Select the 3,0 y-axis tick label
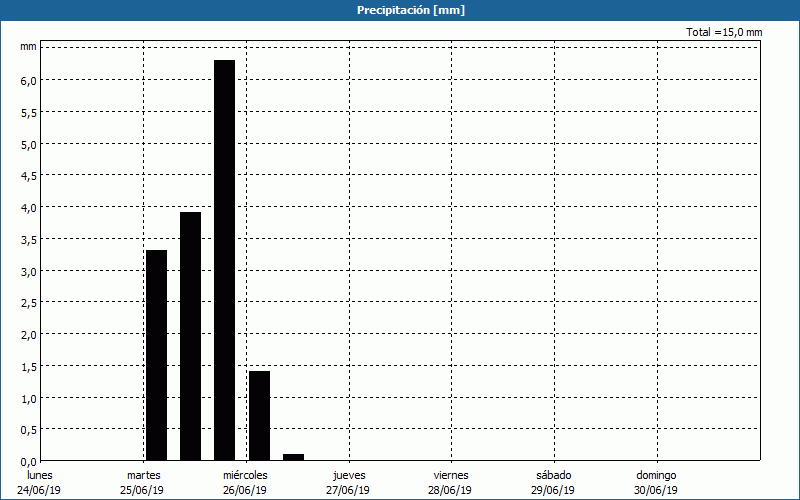 28,271
